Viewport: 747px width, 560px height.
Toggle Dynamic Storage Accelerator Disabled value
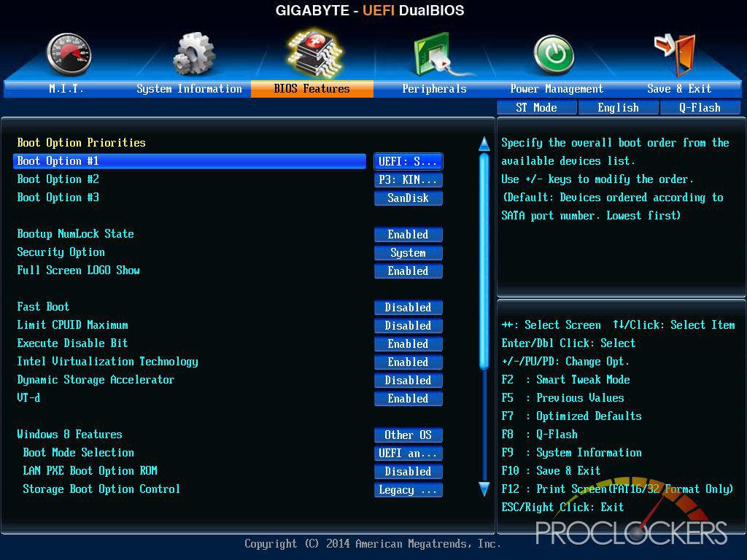click(x=409, y=380)
